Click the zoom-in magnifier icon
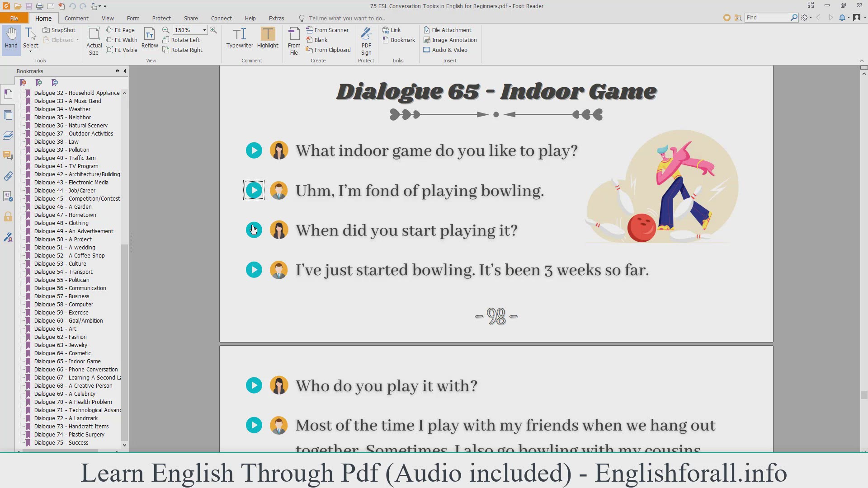This screenshot has width=868, height=488. point(213,30)
